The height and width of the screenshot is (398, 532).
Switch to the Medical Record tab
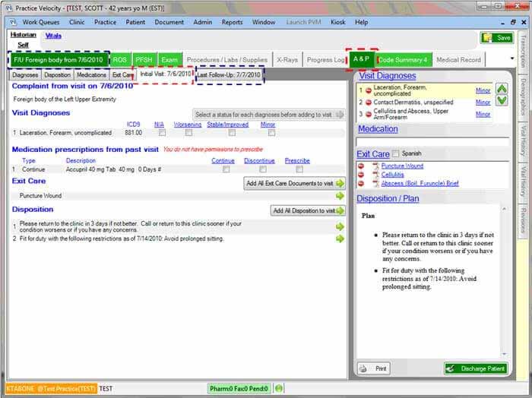pyautogui.click(x=458, y=59)
